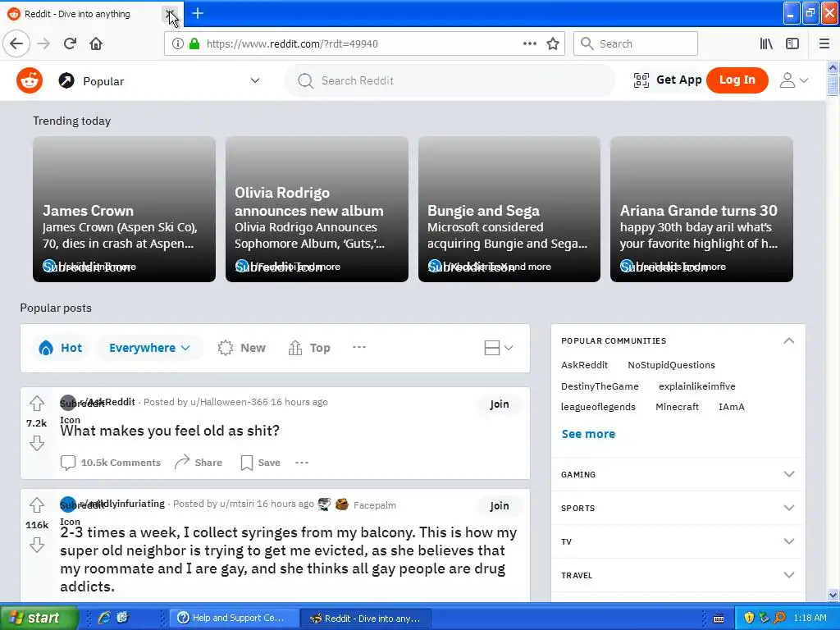Collapse the Popular Communities section
Viewport: 840px width, 630px height.
click(788, 340)
